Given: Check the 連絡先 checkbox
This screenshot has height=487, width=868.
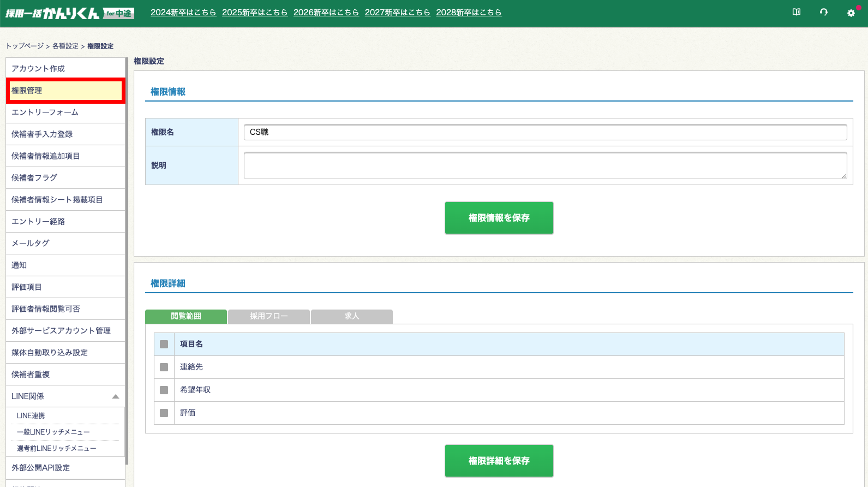Looking at the screenshot, I should click(164, 367).
